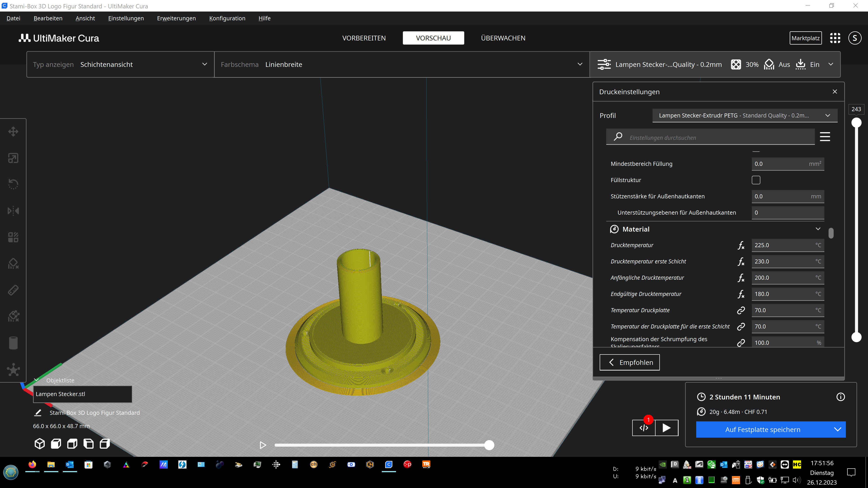Switch to the 3D perspective view cube

coord(39,443)
